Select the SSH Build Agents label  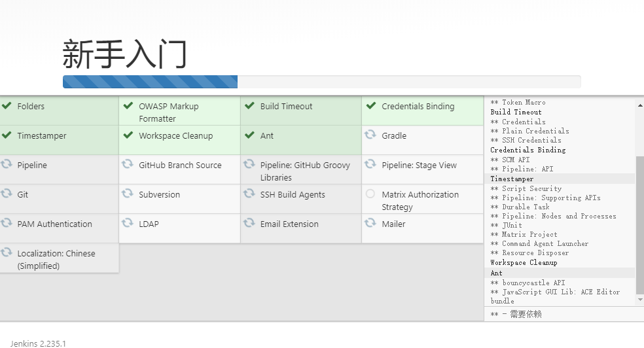click(x=293, y=194)
